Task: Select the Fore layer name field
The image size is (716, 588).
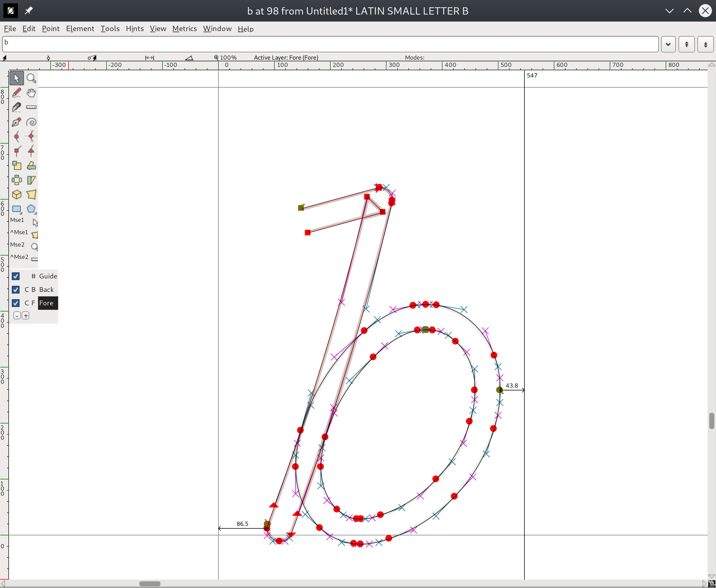Action: 47,303
